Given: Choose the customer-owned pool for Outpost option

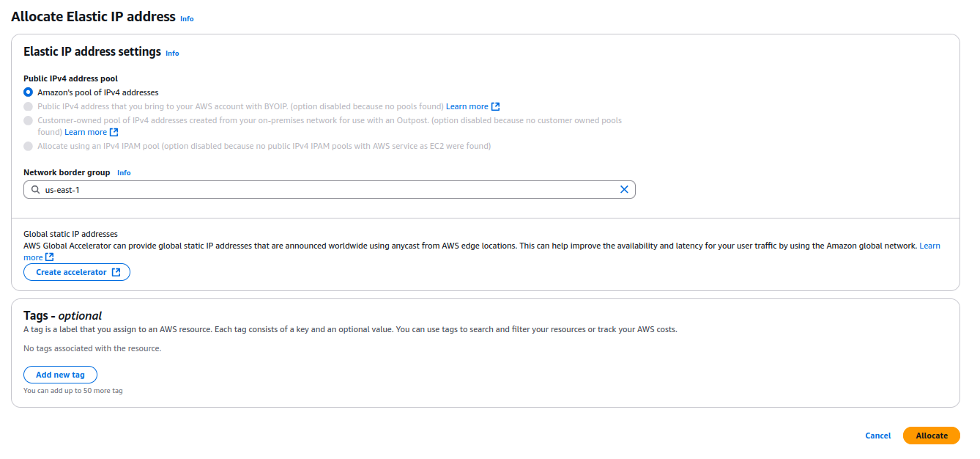Looking at the screenshot, I should coord(29,120).
